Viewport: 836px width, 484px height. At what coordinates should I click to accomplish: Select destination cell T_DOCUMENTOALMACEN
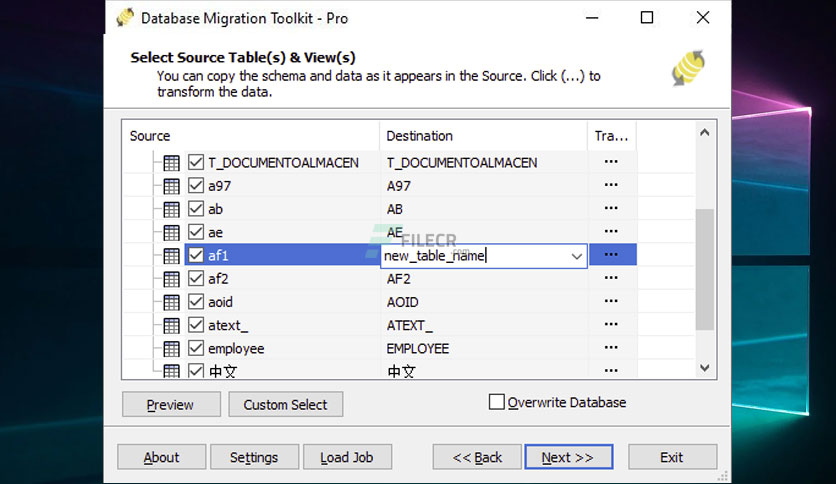[462, 163]
